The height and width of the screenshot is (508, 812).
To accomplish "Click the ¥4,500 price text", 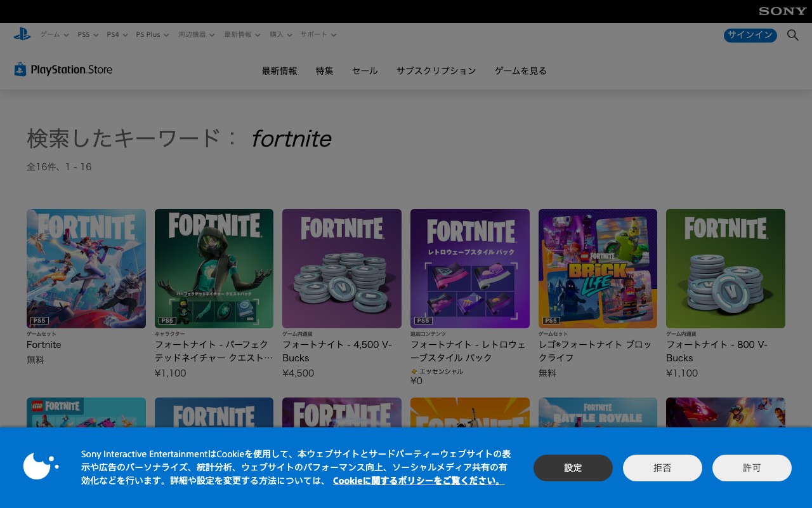I will click(x=298, y=373).
